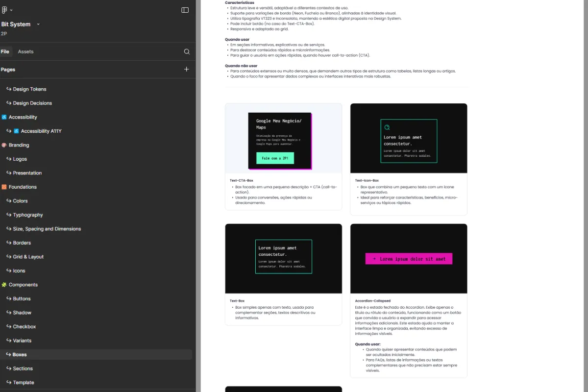Select the Text-Box component preview
Screen dimensions: 588x392
coord(283,258)
